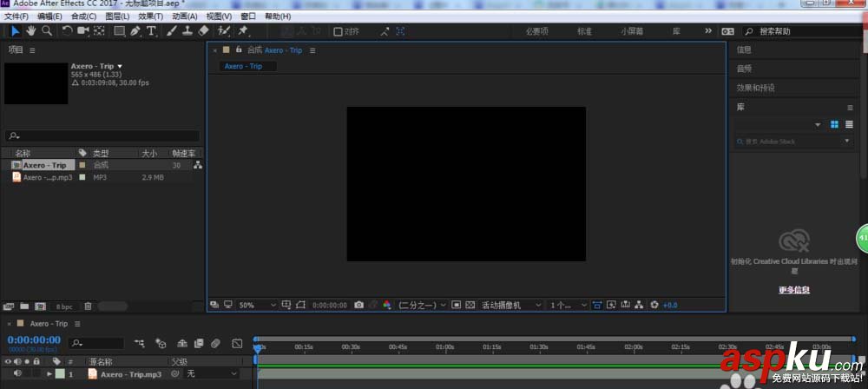Viewport: 868px width, 389px height.
Task: Open the 项目 panel menu
Action: coord(32,50)
